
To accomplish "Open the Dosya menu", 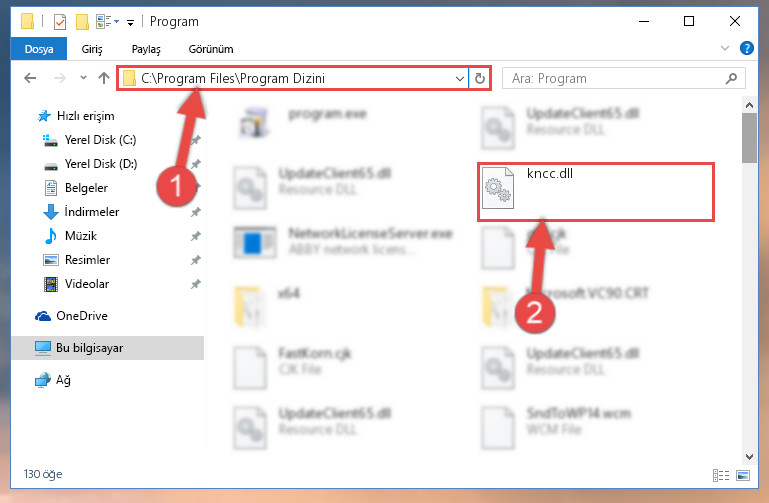I will tap(39, 49).
